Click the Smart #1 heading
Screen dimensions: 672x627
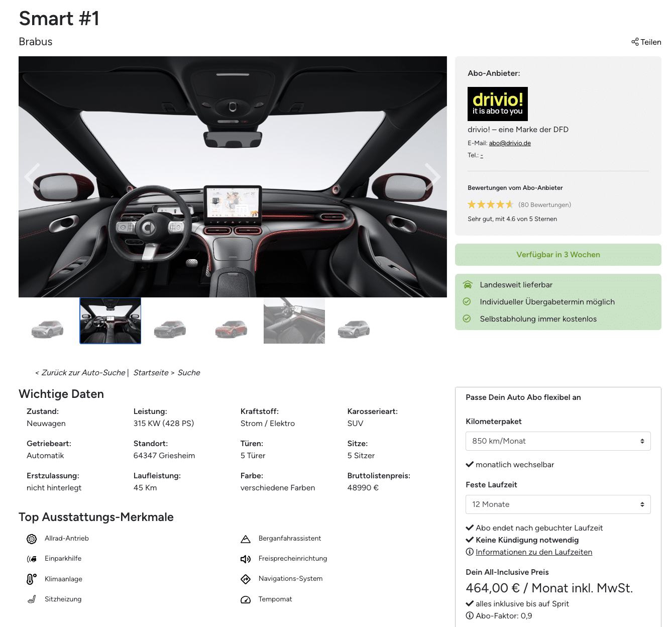click(59, 19)
